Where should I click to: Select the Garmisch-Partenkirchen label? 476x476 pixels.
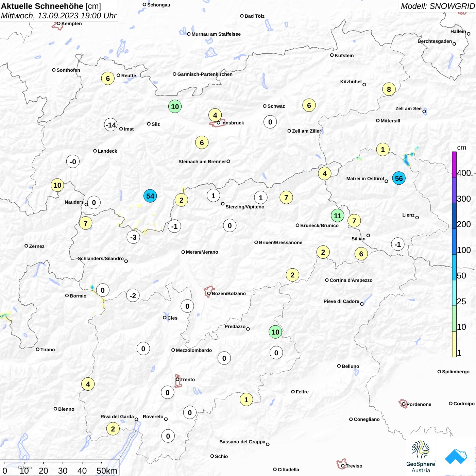[x=205, y=74]
